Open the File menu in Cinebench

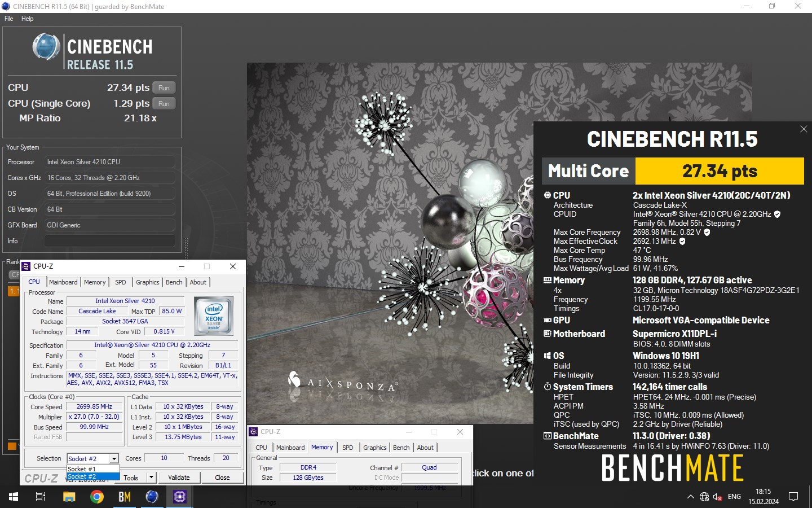(x=9, y=19)
